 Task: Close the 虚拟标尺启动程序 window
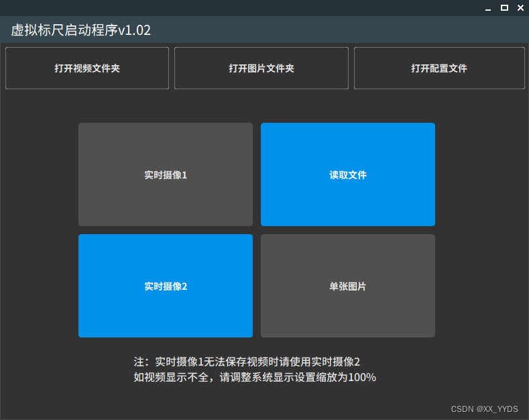tap(520, 8)
